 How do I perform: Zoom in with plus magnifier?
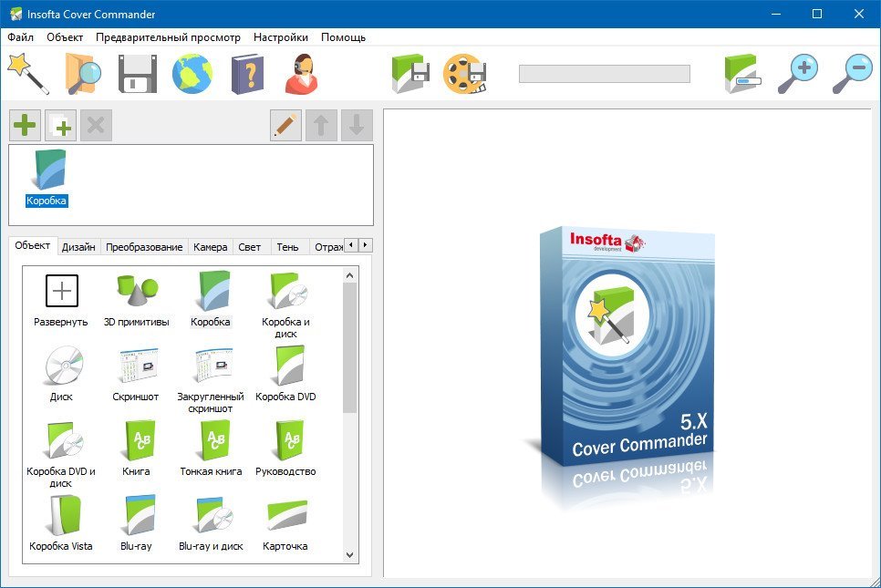(798, 74)
